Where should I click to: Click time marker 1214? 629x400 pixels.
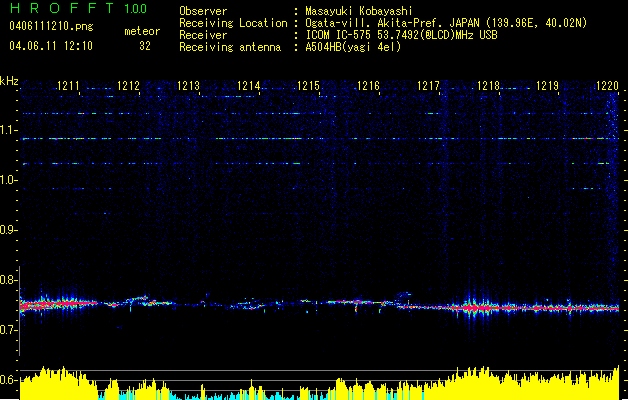click(248, 86)
